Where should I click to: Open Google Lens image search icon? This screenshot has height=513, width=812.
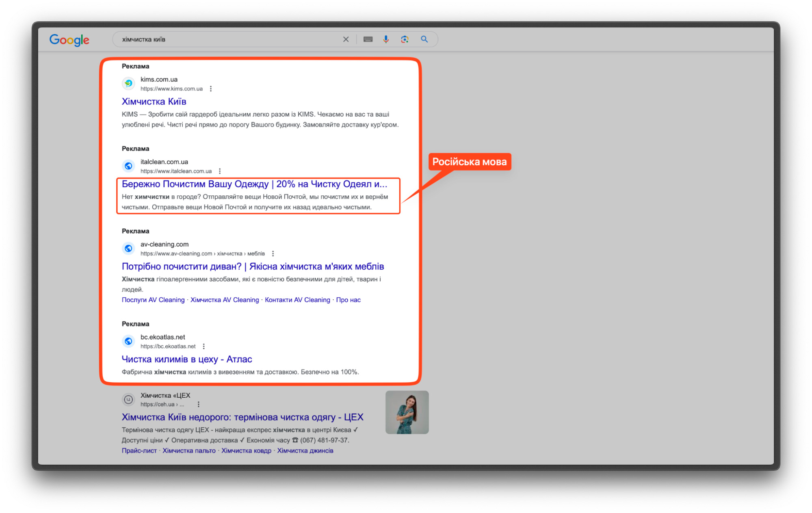pos(405,39)
